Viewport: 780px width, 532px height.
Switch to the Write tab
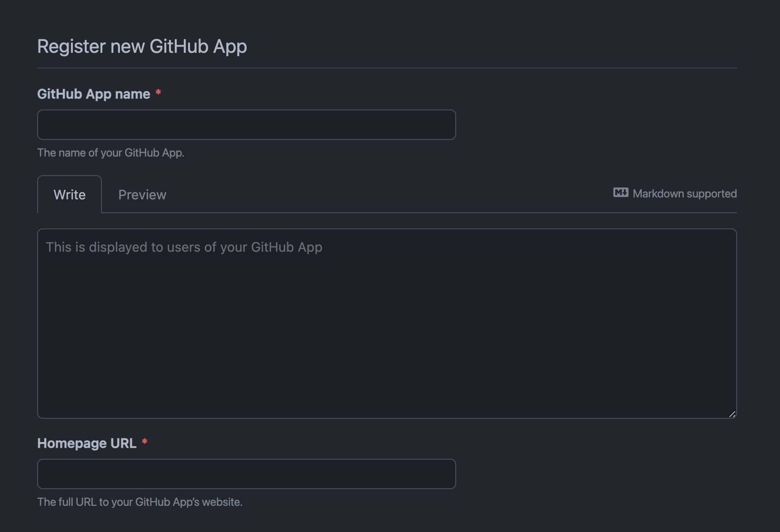70,195
